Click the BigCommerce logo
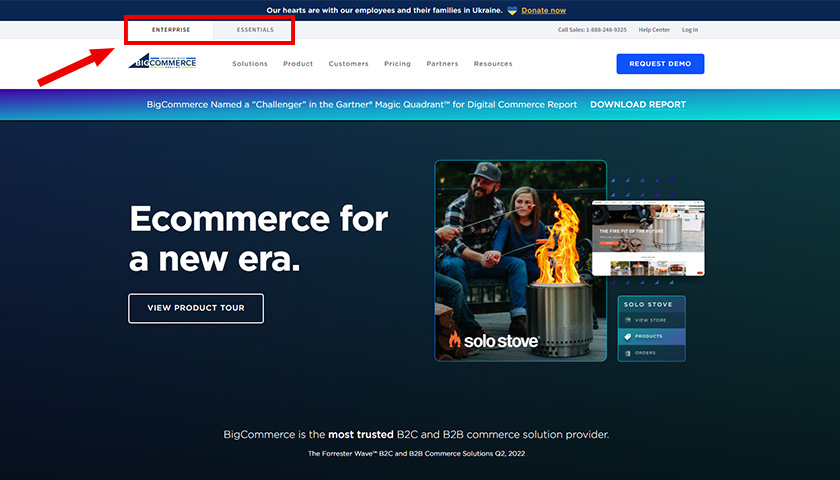The image size is (840, 480). pyautogui.click(x=162, y=61)
